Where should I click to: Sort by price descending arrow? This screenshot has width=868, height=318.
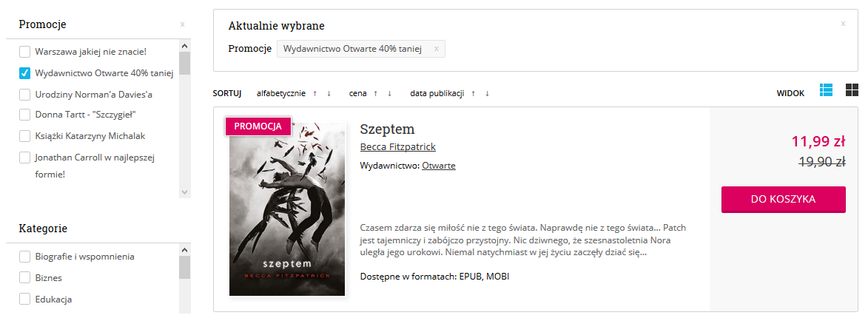[390, 93]
